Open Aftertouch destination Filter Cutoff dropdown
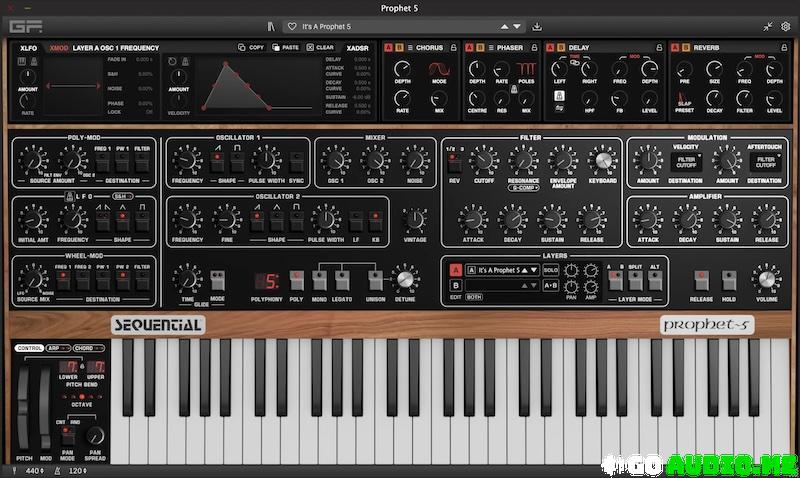 tap(766, 162)
